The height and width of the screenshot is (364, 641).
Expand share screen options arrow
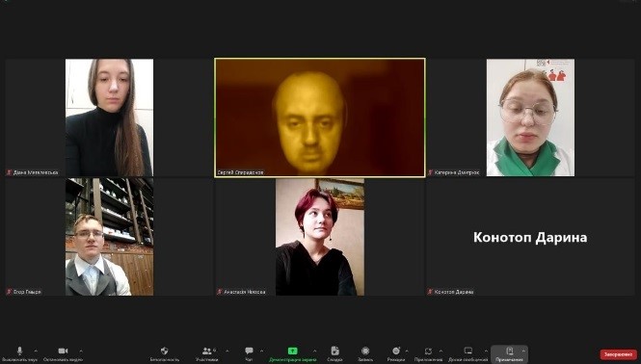[x=314, y=351]
